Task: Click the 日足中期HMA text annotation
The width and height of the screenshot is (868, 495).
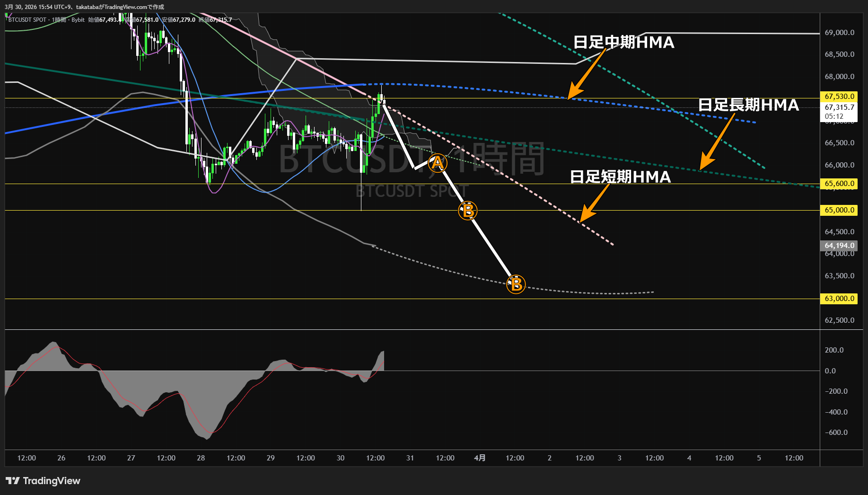Action: point(623,42)
